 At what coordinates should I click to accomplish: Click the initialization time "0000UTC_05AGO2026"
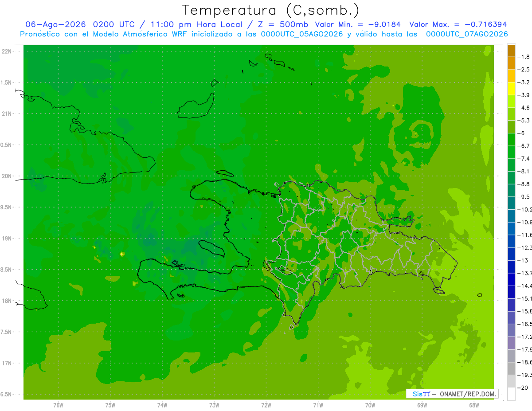302,34
